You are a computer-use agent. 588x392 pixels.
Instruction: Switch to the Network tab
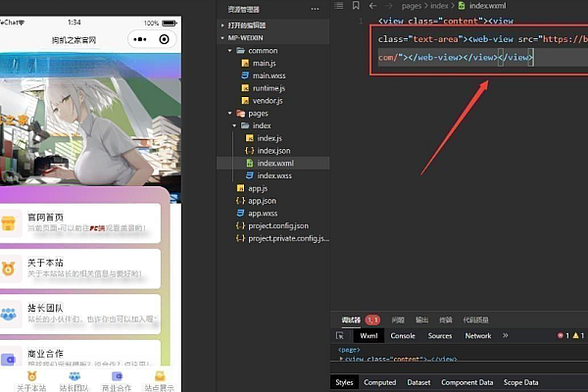478,336
